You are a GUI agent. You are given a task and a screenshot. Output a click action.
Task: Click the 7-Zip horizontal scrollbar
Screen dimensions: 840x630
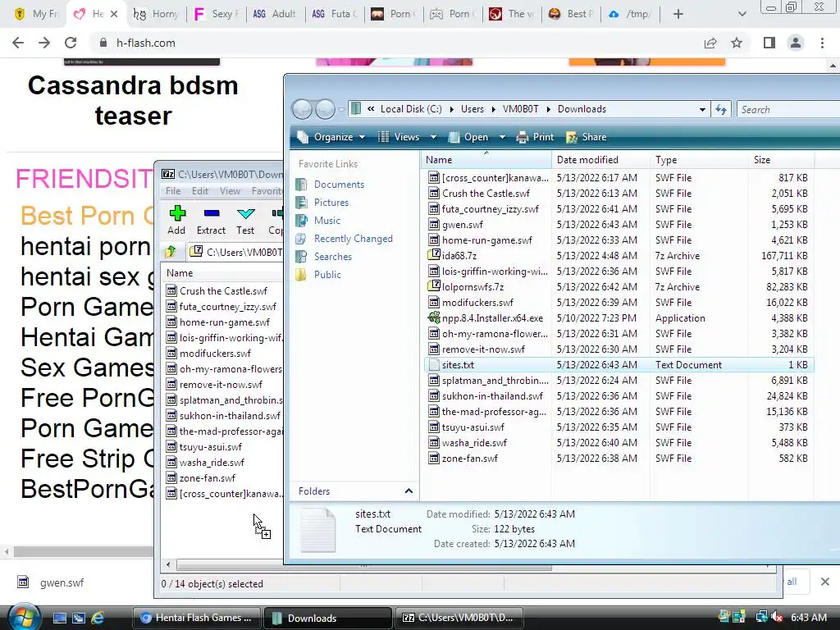364,566
